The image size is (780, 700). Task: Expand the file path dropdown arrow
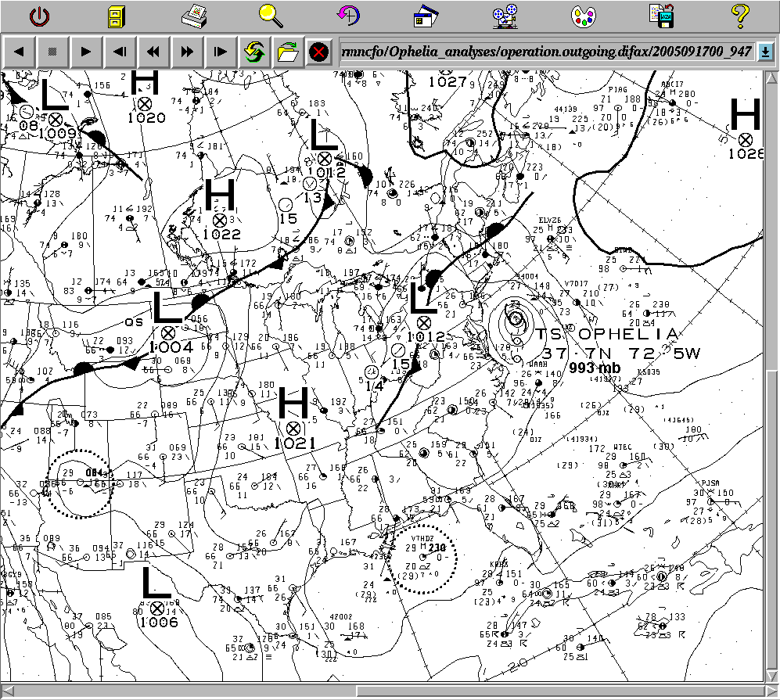[x=765, y=52]
